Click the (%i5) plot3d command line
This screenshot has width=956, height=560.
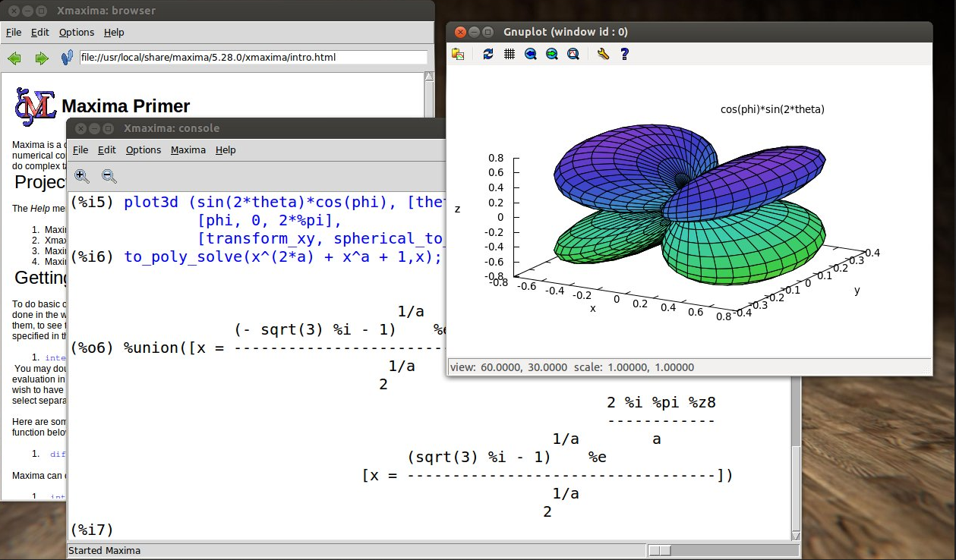(257, 201)
